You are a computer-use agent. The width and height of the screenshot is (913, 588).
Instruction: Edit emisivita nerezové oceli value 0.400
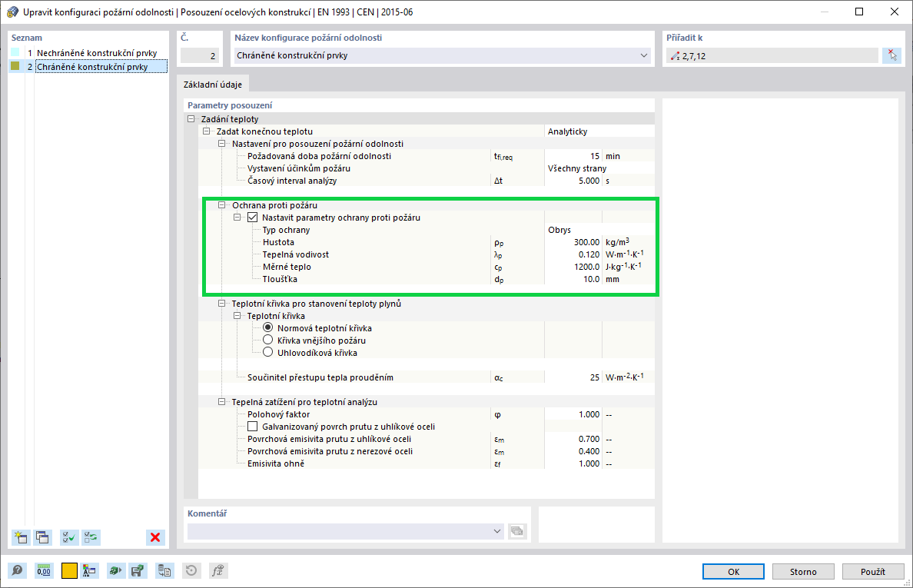[573, 451]
